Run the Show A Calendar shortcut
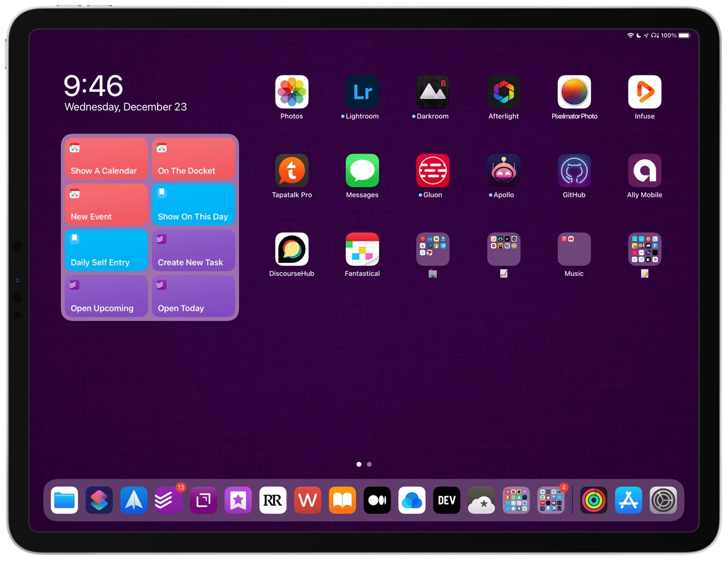The height and width of the screenshot is (561, 728). click(x=106, y=158)
